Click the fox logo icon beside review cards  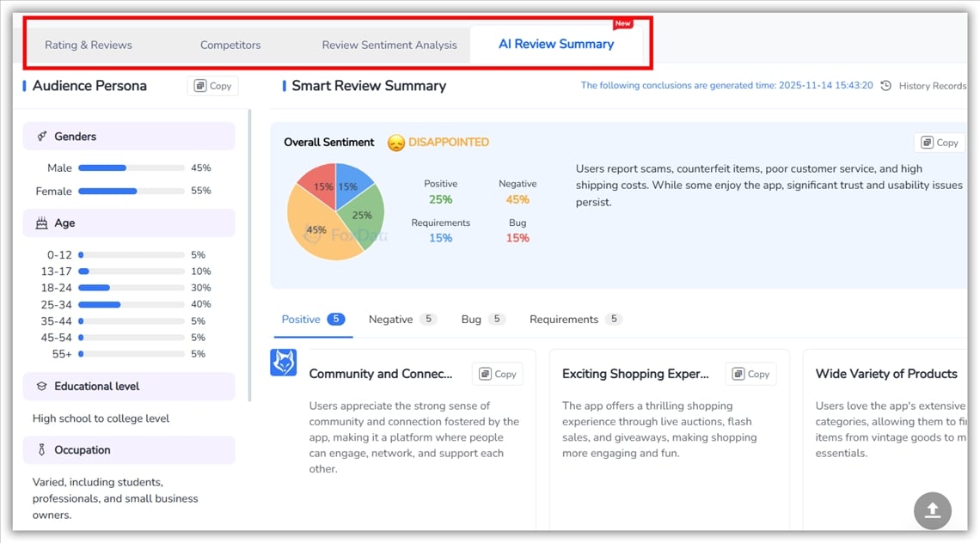[x=284, y=363]
